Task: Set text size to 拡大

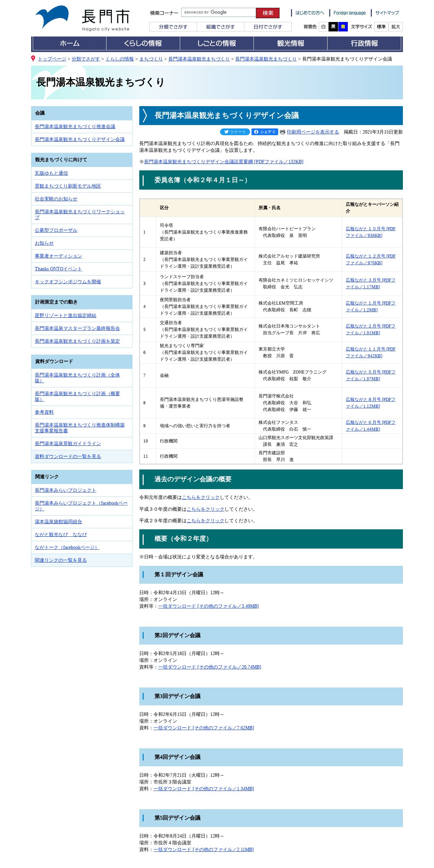Action: pyautogui.click(x=395, y=27)
